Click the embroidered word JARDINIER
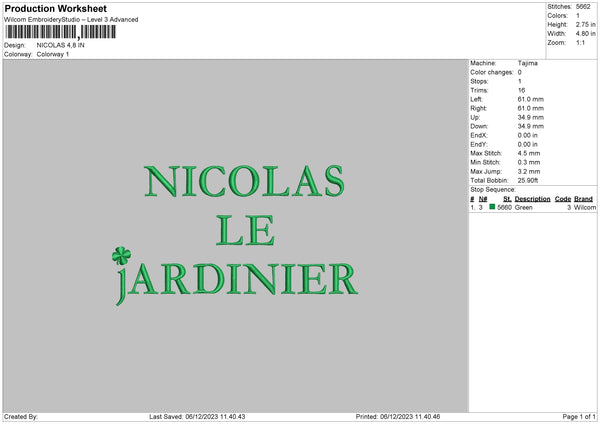This screenshot has height=424, width=600. pyautogui.click(x=237, y=284)
